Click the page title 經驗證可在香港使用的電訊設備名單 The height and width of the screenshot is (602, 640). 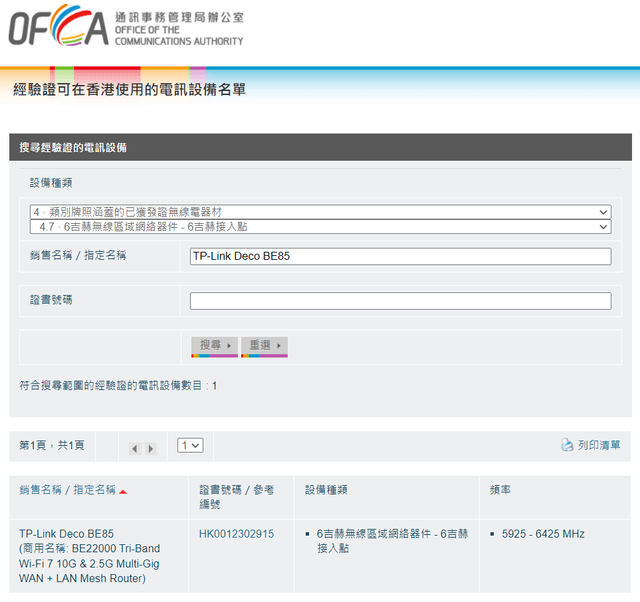point(129,89)
